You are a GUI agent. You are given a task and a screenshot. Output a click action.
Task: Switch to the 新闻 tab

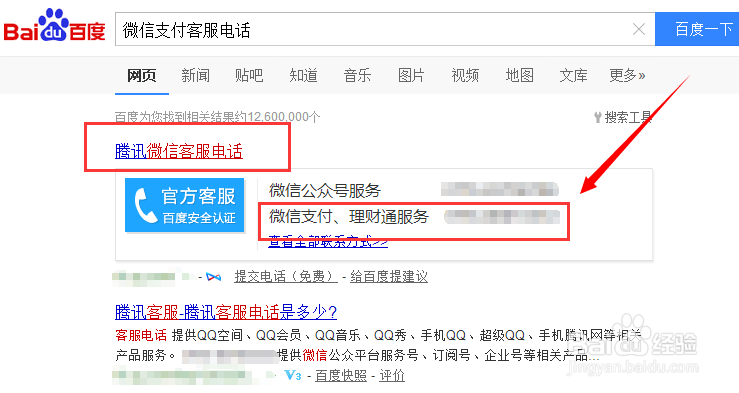[196, 75]
